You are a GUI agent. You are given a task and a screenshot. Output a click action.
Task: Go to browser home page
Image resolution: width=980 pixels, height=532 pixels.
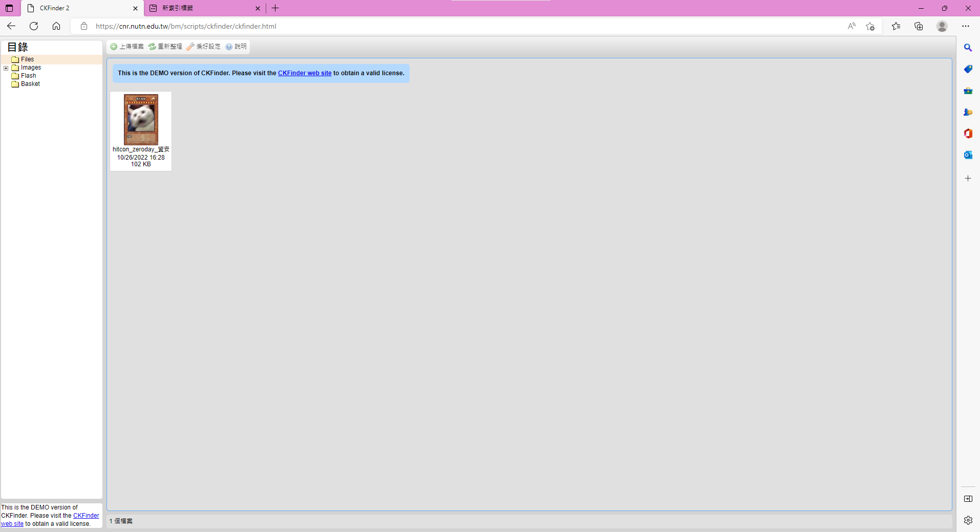(x=56, y=26)
